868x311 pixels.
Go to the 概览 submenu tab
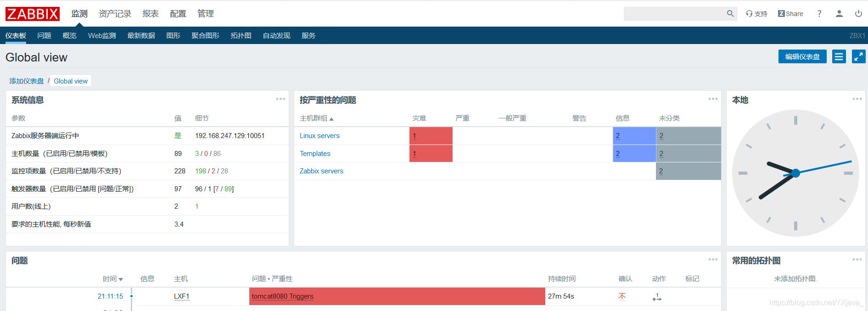[x=69, y=35]
